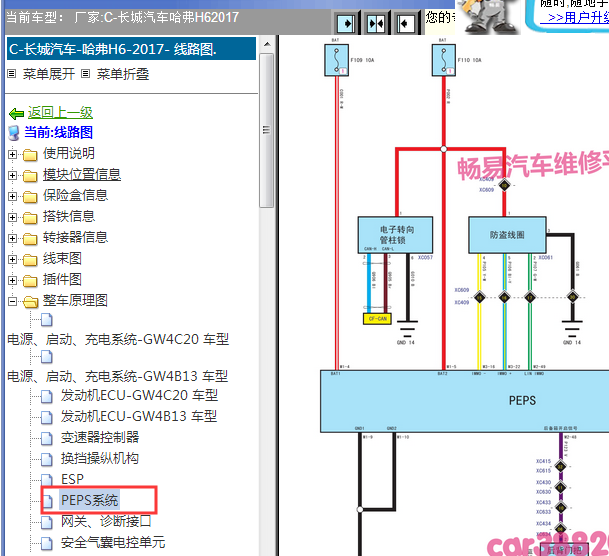
Task: Click 菜单折叠 to collapse menus
Action: (x=122, y=74)
